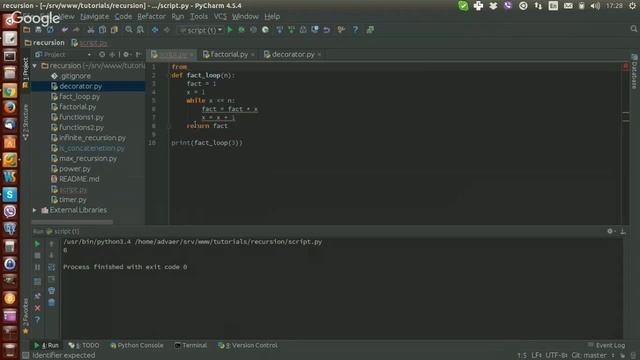Open the VCS menu
The width and height of the screenshot is (640, 360).
point(220,16)
